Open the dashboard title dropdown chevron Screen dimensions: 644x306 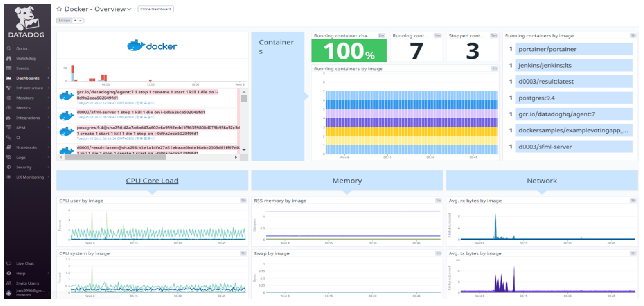(129, 9)
